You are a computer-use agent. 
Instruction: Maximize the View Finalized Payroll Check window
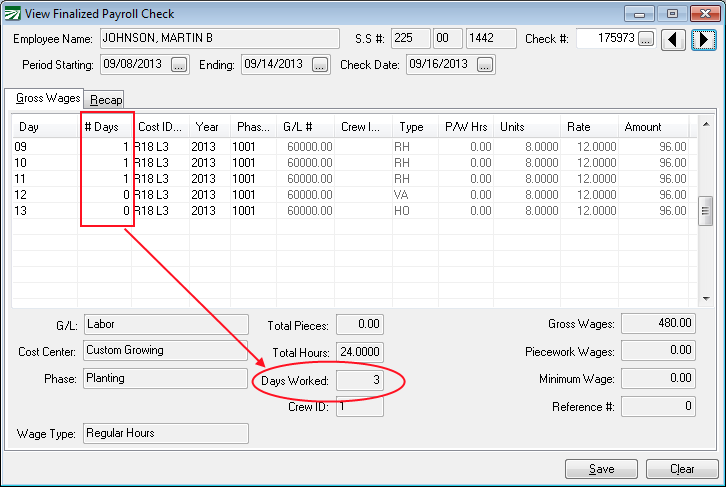pos(672,14)
